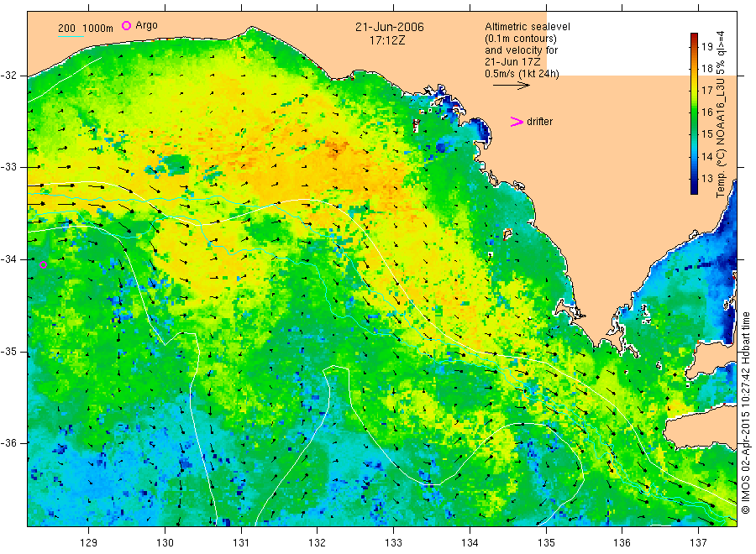Viewport: 756px width, 554px height.
Task: Click the 200 1000m depth contour label
Action: (86, 29)
